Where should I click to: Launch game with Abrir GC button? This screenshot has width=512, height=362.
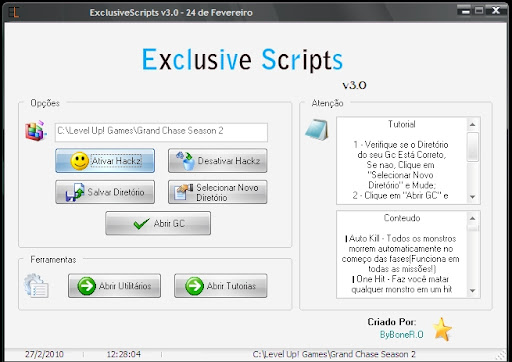(158, 223)
